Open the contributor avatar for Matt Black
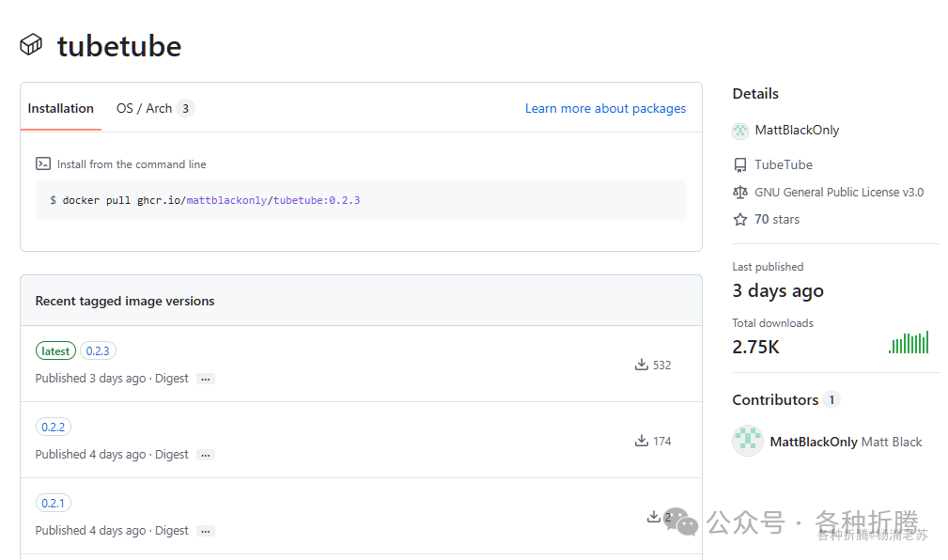 coord(748,441)
